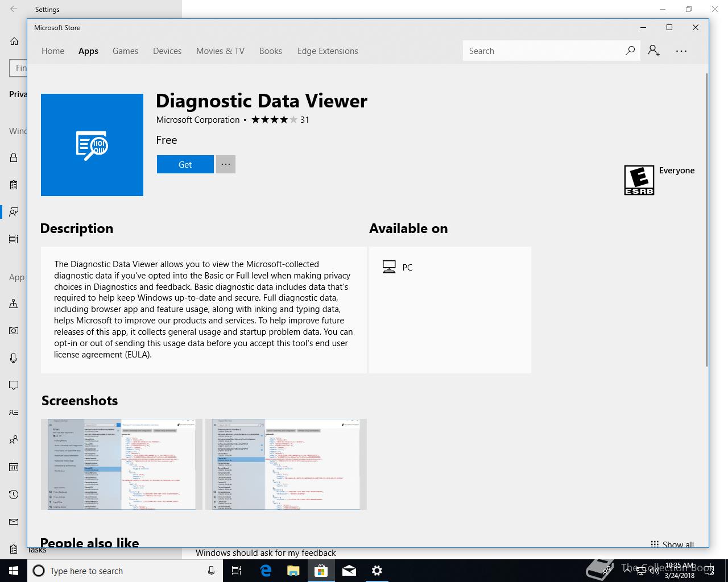Open Tasks clipboard icon in Settings sidebar
Image resolution: width=728 pixels, height=582 pixels.
tap(14, 549)
